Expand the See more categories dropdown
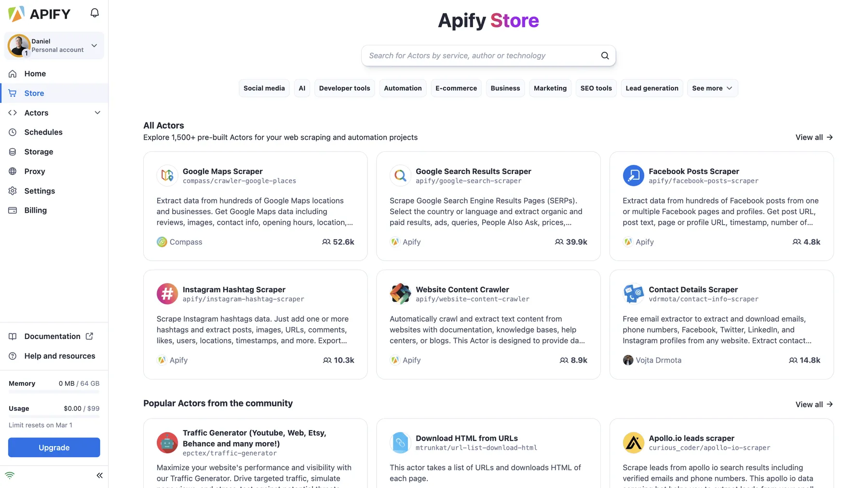868x488 pixels. [x=712, y=88]
